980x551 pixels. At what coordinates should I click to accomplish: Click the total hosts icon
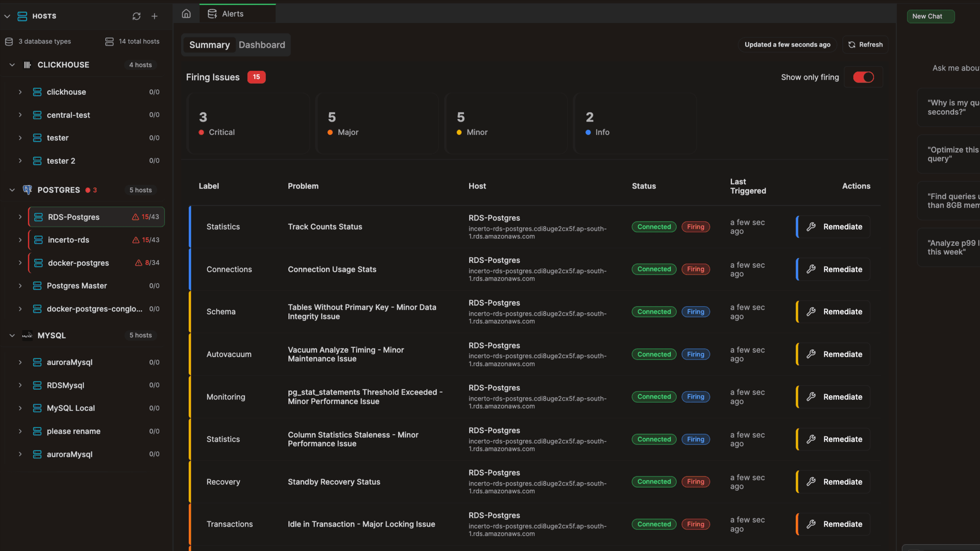(109, 41)
